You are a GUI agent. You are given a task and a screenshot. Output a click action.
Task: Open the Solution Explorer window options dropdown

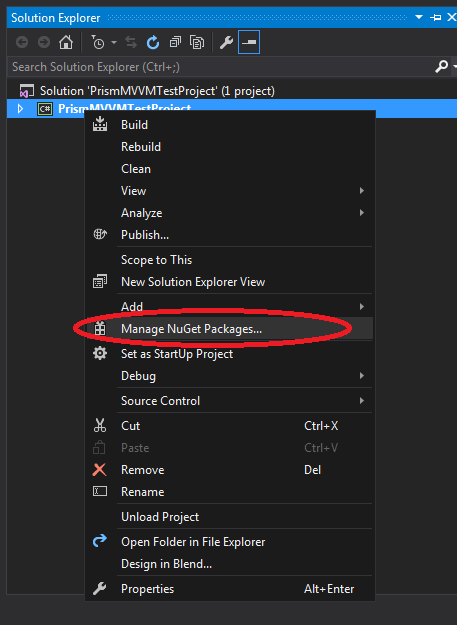[419, 18]
